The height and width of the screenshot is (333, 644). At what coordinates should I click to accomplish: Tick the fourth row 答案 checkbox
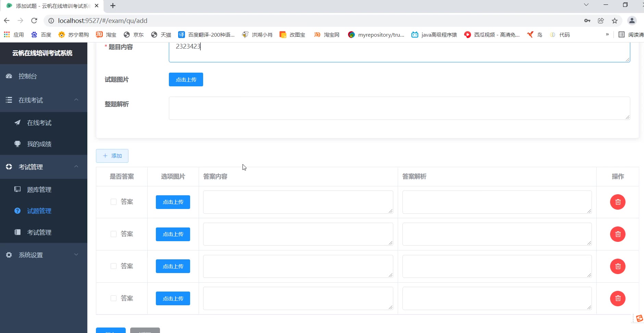coord(113,298)
